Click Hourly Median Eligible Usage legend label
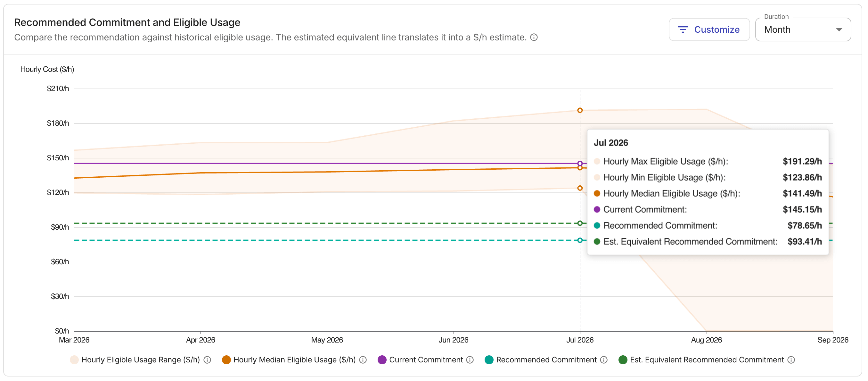This screenshot has height=381, width=868. (x=294, y=360)
